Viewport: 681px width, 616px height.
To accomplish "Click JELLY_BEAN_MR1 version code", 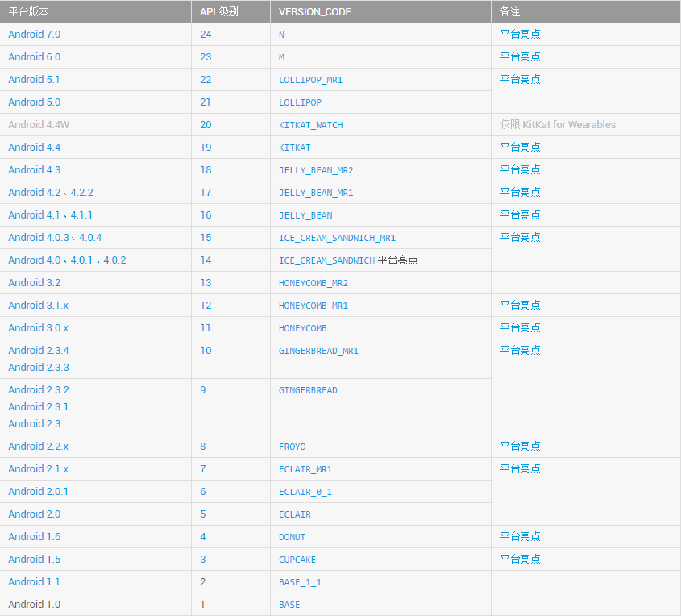I will click(x=316, y=193).
